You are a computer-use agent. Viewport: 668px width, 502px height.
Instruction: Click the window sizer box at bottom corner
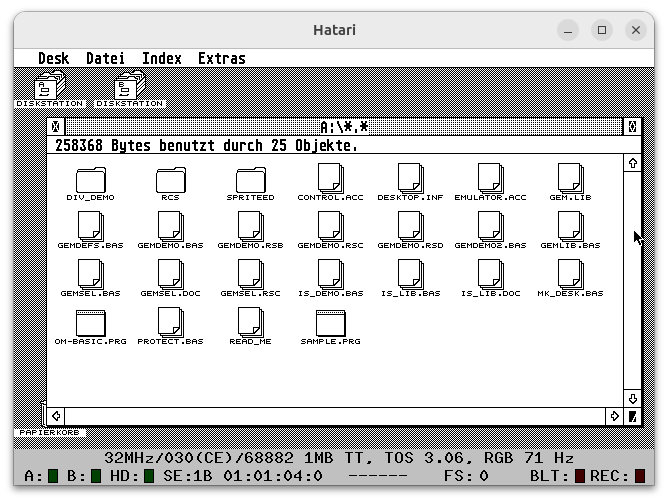point(633,416)
